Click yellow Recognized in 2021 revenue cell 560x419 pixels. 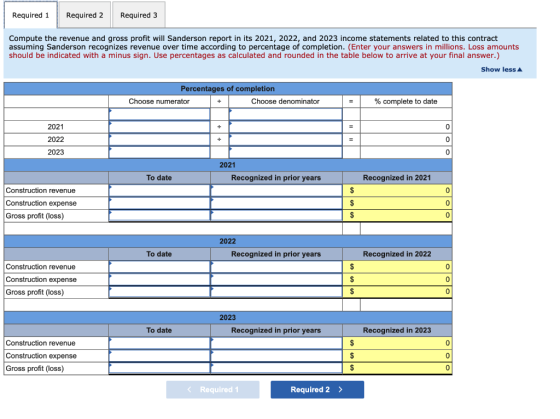397,190
